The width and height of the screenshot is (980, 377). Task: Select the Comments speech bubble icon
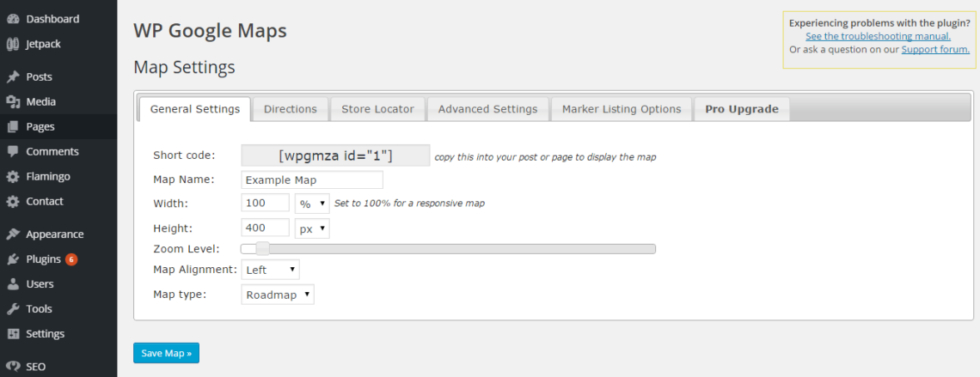pos(13,151)
